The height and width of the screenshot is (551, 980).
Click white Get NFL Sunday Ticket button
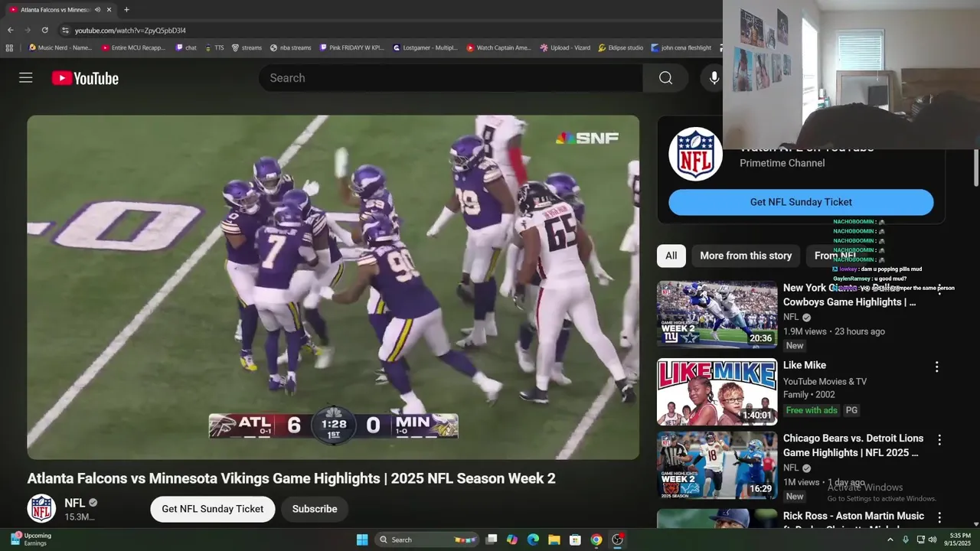tap(212, 509)
